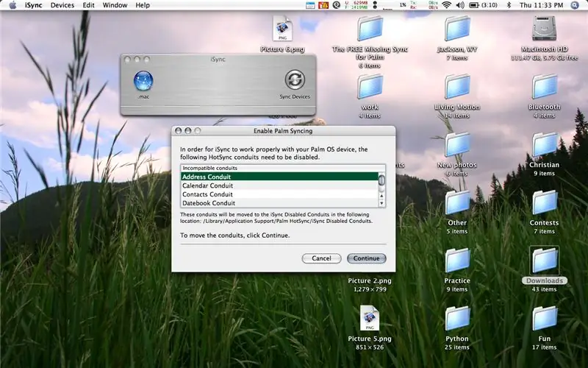Click the Incompatible conduits column header
Image resolution: width=588 pixels, height=368 pixels.
283,168
